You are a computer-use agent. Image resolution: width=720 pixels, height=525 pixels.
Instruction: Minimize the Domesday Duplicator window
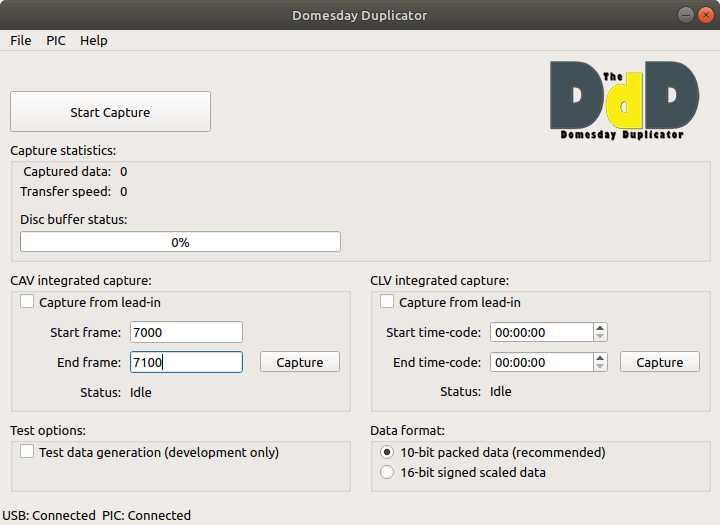pyautogui.click(x=686, y=15)
